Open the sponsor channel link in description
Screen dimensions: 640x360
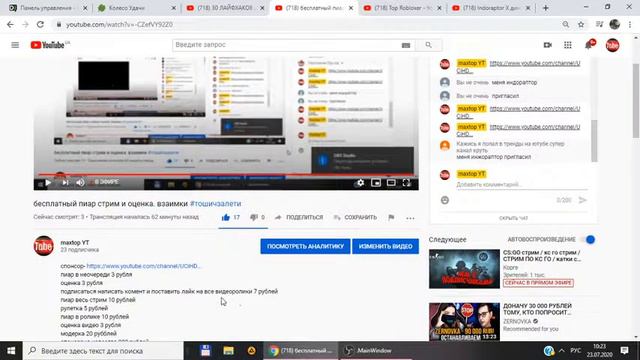click(144, 266)
